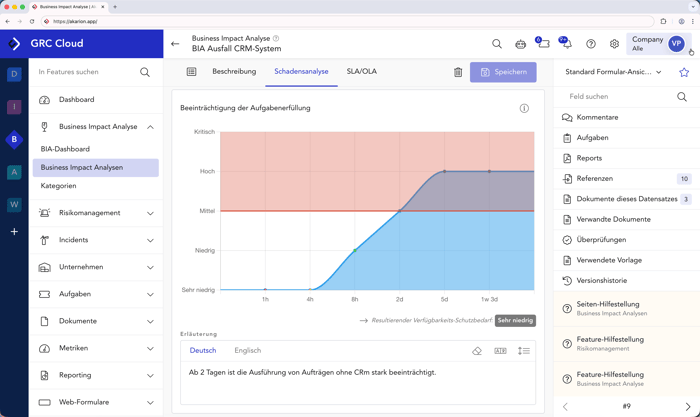Viewport: 700px width, 417px height.
Task: Switch to the SLA/OLA tab
Action: [x=361, y=72]
